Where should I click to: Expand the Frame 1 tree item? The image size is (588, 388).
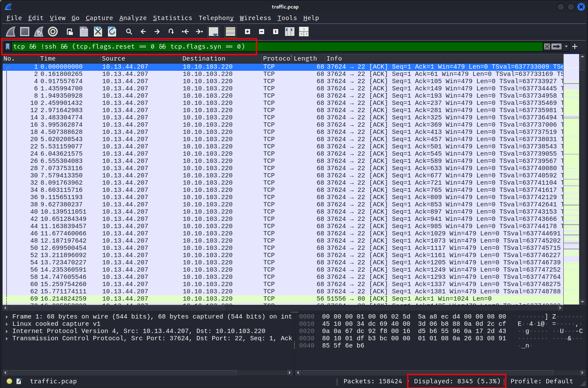click(x=7, y=317)
